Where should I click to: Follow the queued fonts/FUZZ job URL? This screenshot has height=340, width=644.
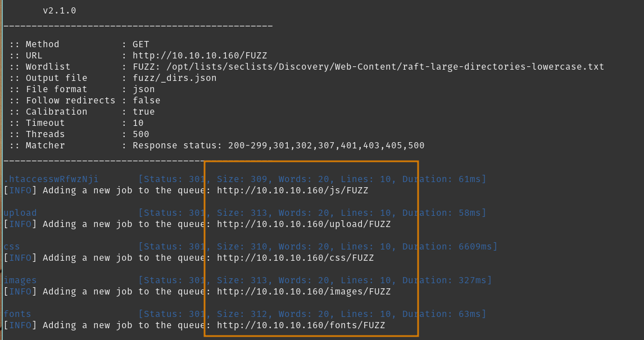click(x=301, y=325)
